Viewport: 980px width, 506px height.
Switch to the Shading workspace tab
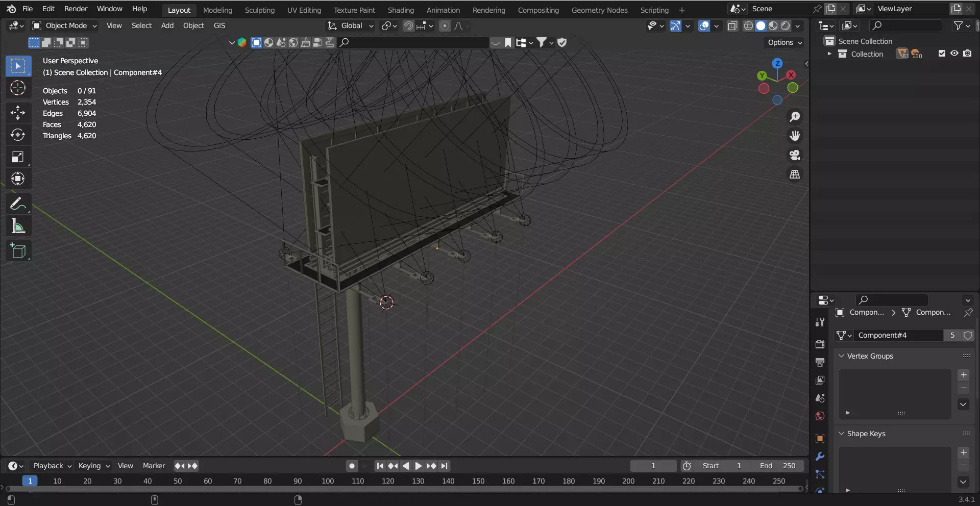point(401,10)
